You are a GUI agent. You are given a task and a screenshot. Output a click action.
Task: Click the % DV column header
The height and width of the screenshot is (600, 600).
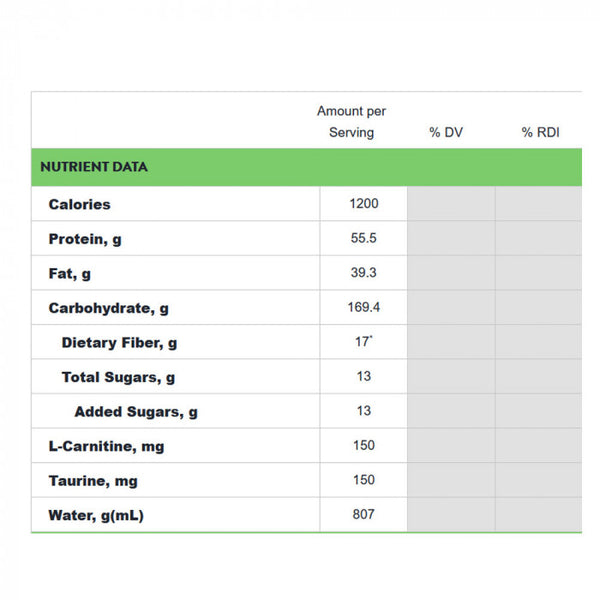pos(446,132)
